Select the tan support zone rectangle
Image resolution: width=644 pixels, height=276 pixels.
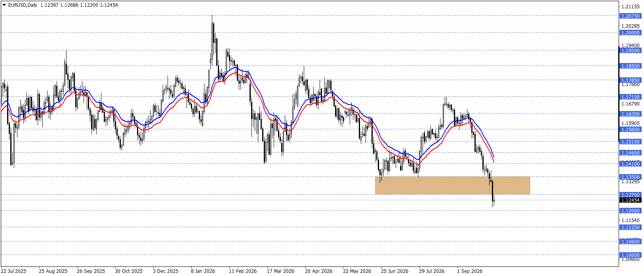coord(452,185)
